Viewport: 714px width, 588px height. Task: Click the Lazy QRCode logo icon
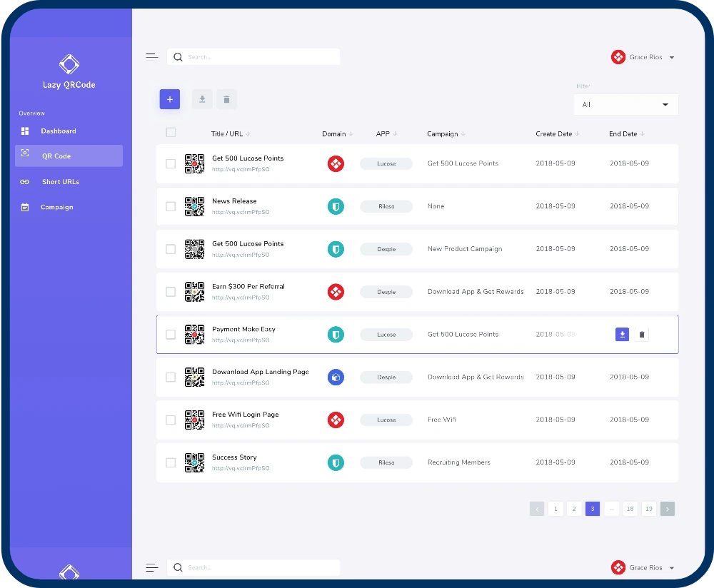(69, 64)
